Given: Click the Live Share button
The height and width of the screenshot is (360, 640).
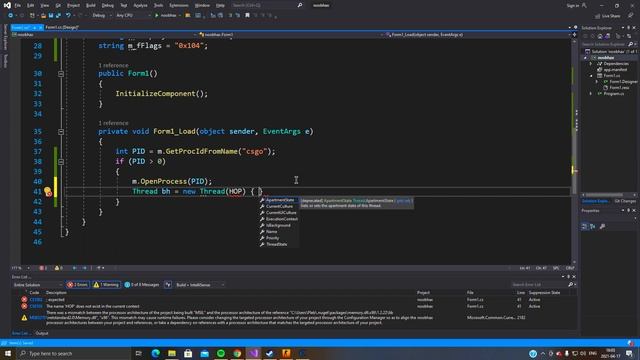Looking at the screenshot, I should click(608, 16).
